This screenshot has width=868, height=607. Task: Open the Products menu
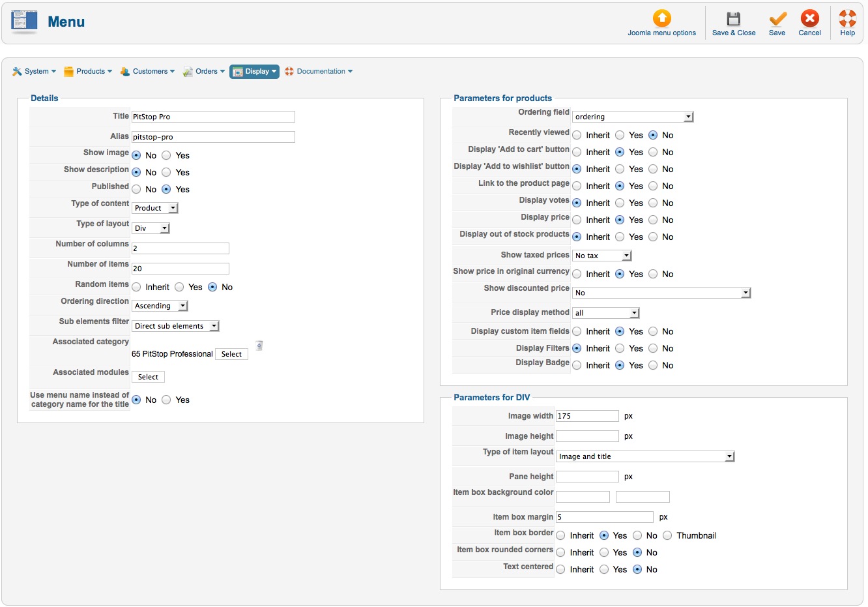pyautogui.click(x=88, y=72)
